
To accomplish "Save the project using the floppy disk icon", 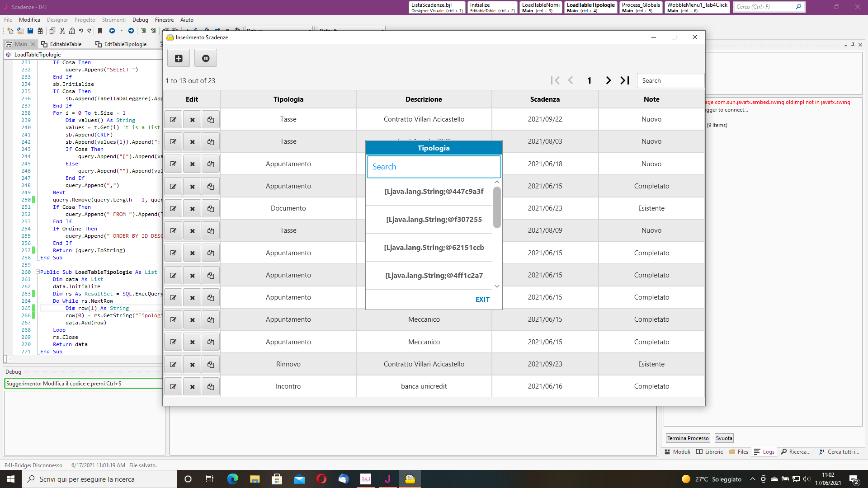I will coord(30,31).
